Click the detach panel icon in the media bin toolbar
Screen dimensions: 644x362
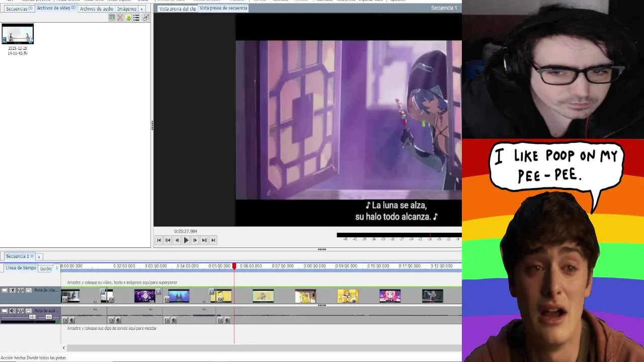[146, 18]
